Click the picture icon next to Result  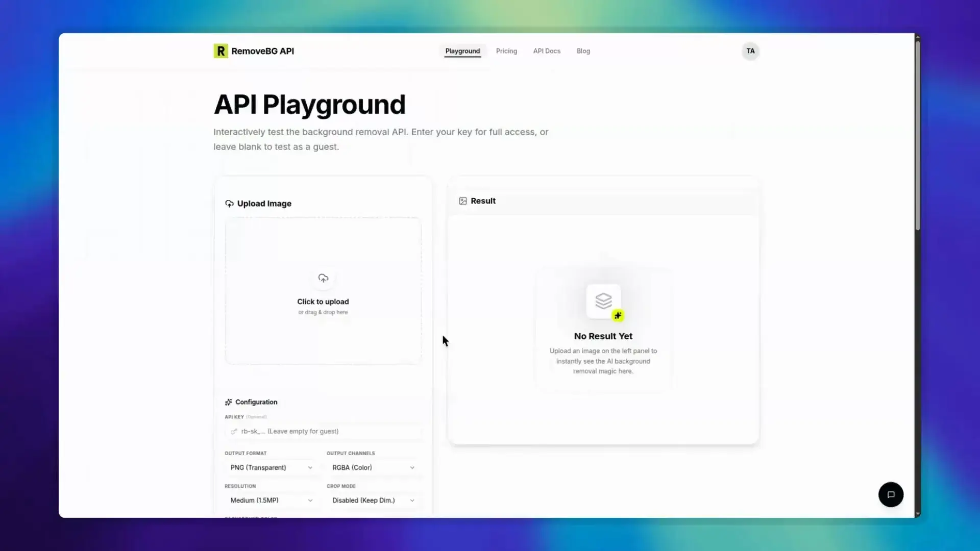pyautogui.click(x=463, y=201)
